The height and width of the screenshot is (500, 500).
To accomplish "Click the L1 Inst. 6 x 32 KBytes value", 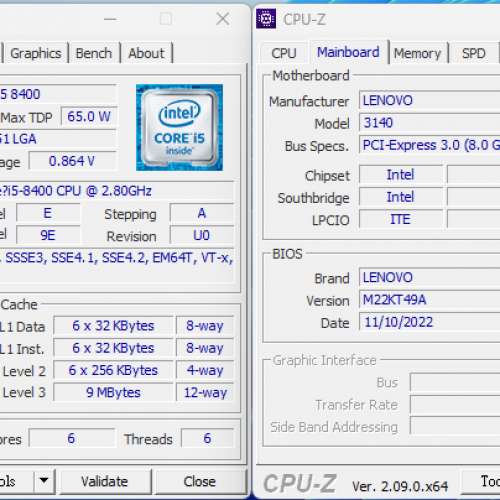I will [x=113, y=348].
